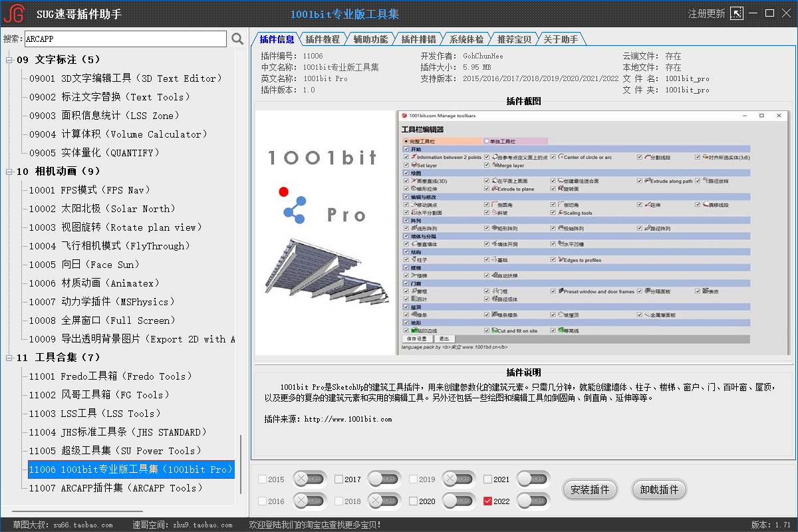Select 10002 太阳北极 (Solar North)

pyautogui.click(x=102, y=209)
